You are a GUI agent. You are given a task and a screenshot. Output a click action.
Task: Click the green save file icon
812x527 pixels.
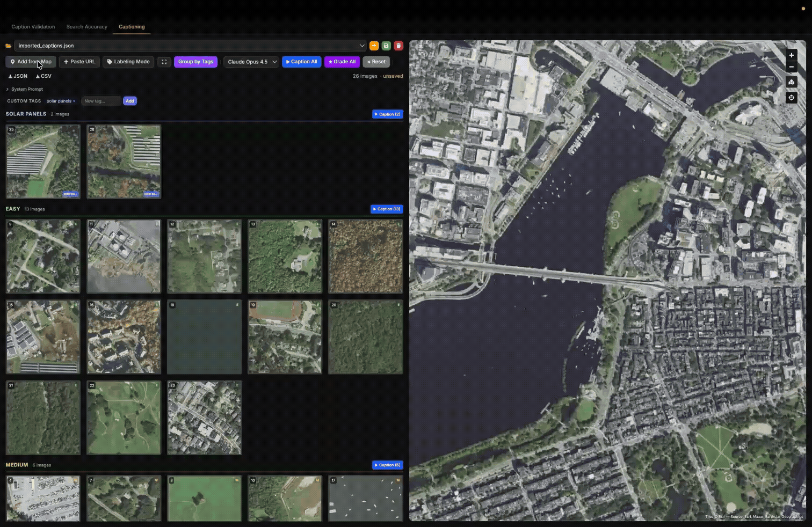click(386, 46)
